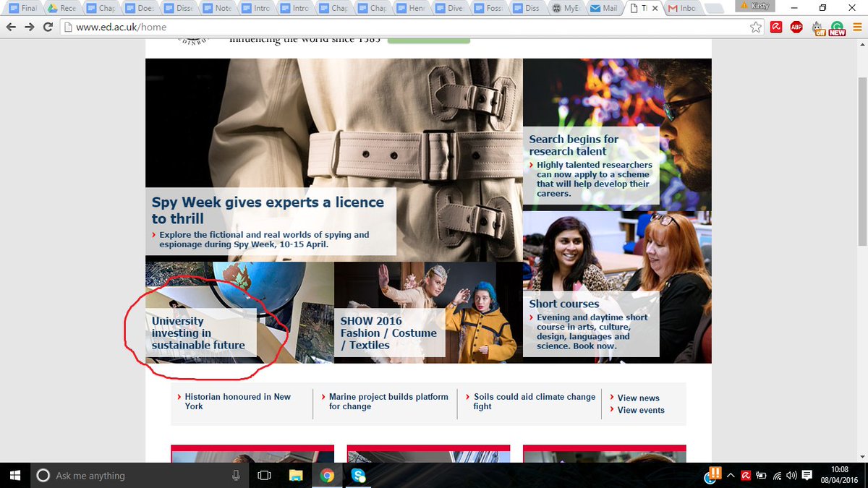Open Spy Week gives experts a licence story

click(268, 210)
